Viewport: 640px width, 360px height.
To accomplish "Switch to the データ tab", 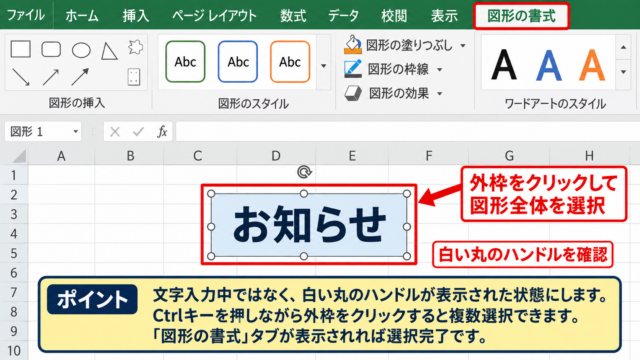I will (343, 16).
